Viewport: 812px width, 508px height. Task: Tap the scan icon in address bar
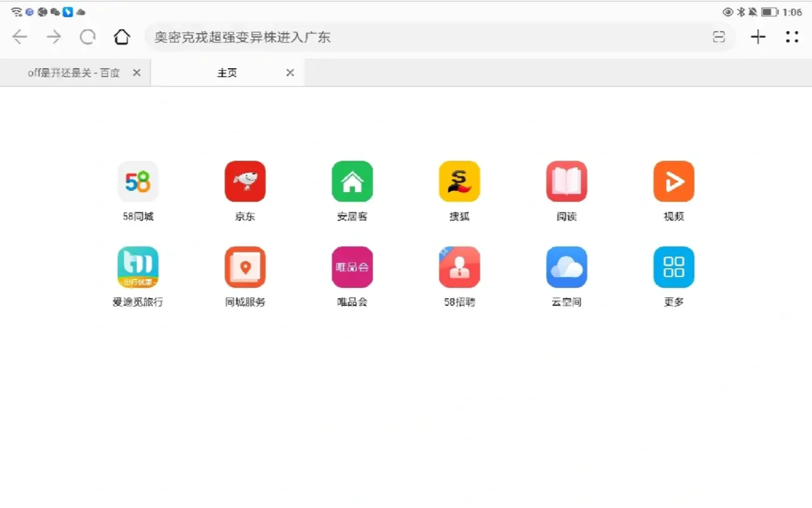719,37
